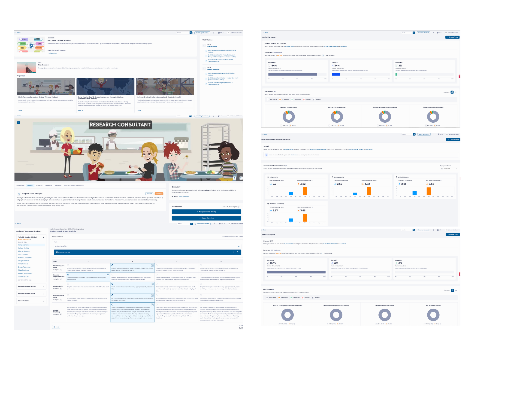Click the next arrow on the video slideshow
Viewport: 532px width, 399px height.
coord(235,178)
